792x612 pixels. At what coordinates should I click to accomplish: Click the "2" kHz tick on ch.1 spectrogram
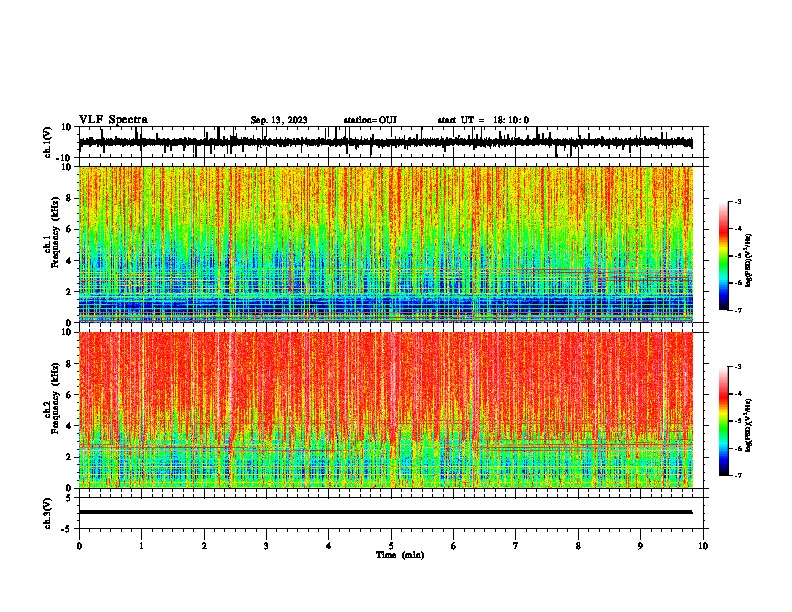point(69,291)
